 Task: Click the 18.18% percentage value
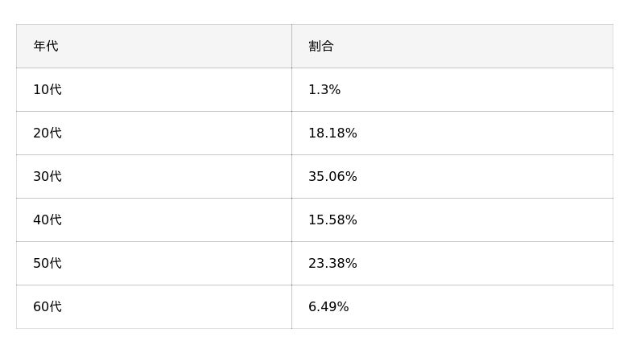tap(332, 133)
